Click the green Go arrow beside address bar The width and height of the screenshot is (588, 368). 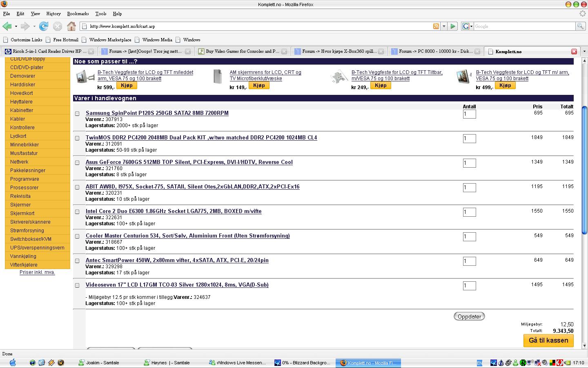[x=453, y=26]
